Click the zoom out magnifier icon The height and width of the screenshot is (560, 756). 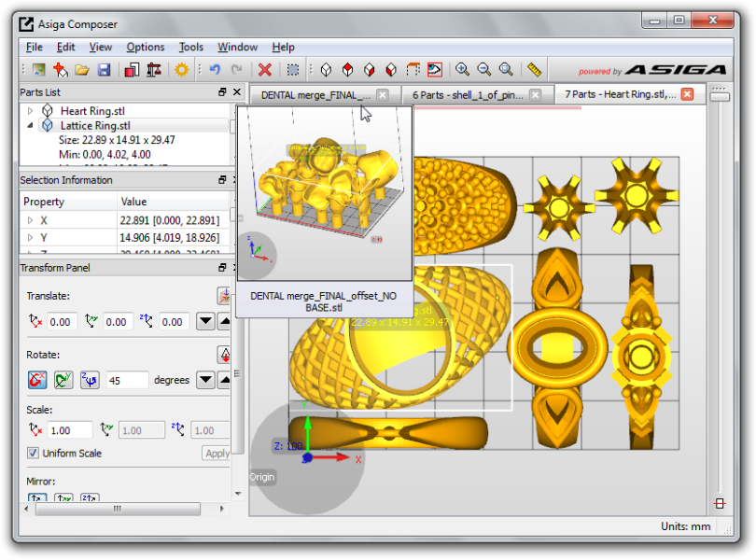pos(484,70)
